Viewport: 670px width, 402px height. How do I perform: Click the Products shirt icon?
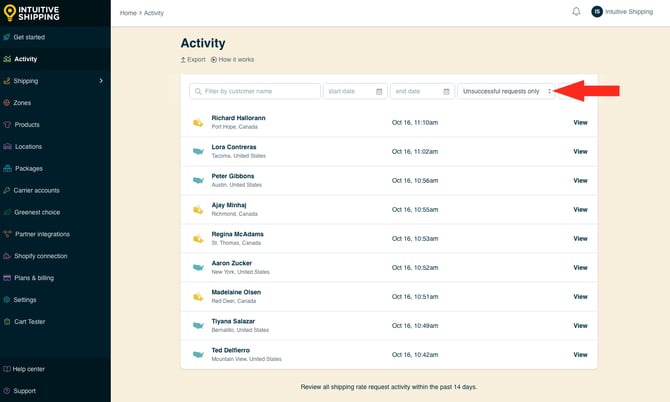7,125
